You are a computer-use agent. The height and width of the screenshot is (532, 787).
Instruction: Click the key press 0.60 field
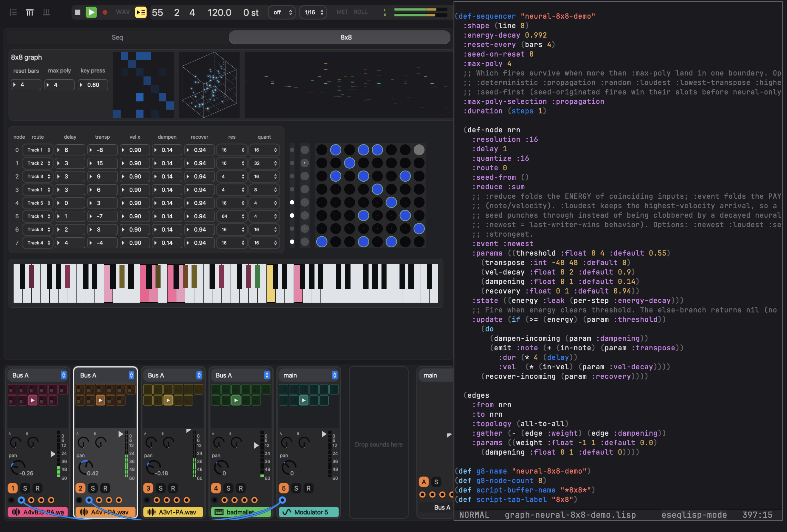pos(93,85)
